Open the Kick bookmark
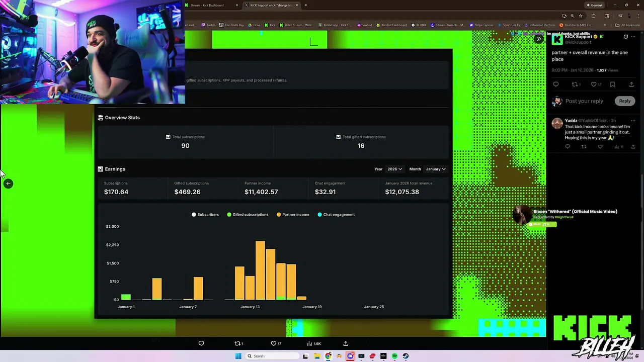The height and width of the screenshot is (362, 644). (270, 25)
